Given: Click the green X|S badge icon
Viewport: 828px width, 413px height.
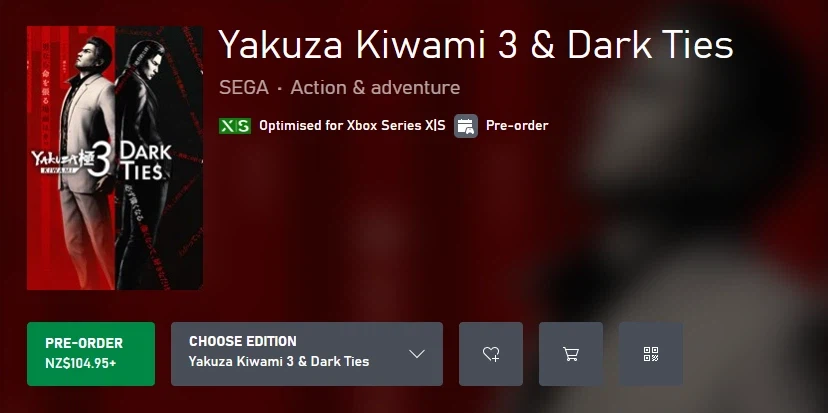Looking at the screenshot, I should click(235, 126).
